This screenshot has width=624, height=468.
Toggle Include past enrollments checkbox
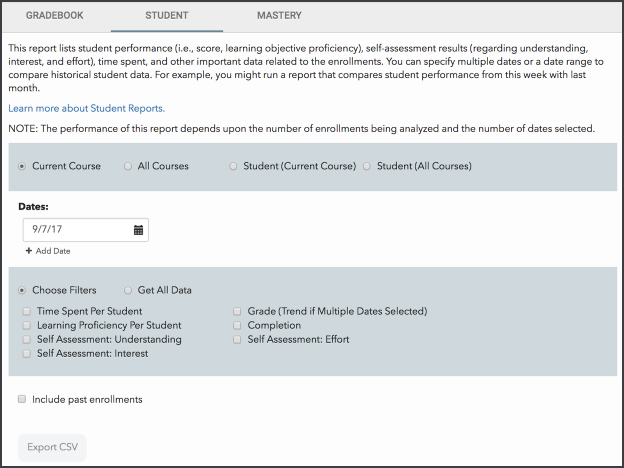click(x=22, y=399)
